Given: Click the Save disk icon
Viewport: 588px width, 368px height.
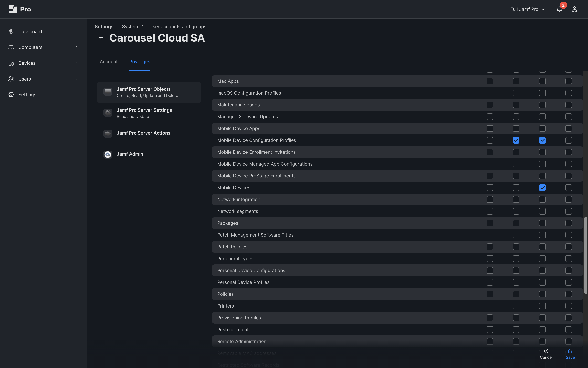Looking at the screenshot, I should point(570,351).
